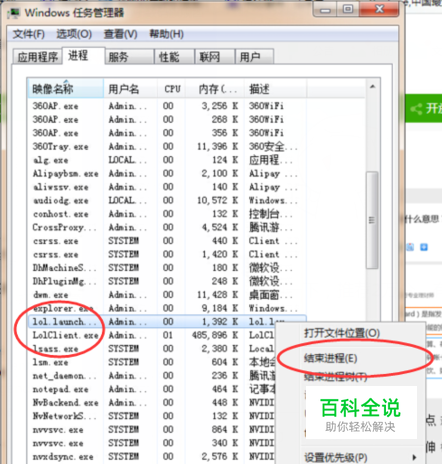Minimize the Task Manager window

(325, 10)
